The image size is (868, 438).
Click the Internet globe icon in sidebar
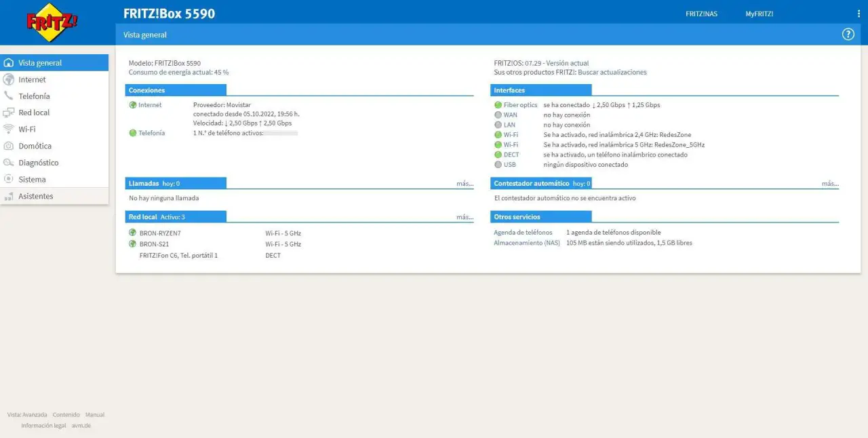[x=9, y=80]
